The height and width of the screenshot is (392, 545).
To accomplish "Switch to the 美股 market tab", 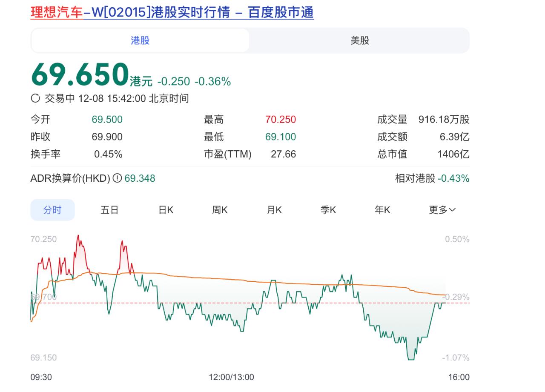I will click(x=360, y=40).
